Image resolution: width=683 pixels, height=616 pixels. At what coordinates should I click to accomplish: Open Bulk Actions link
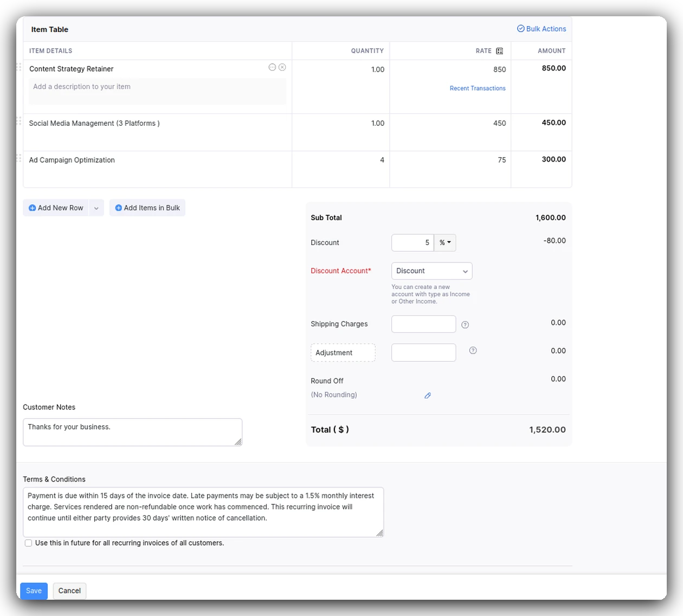(542, 29)
